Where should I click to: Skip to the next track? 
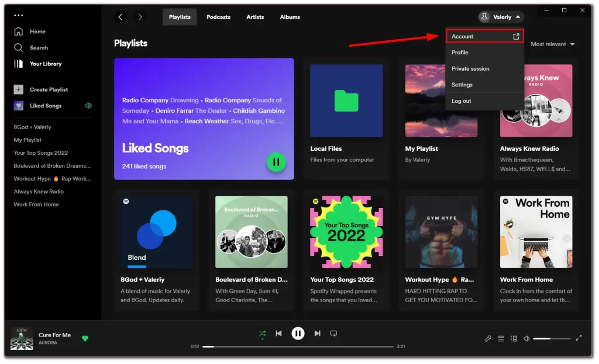pyautogui.click(x=318, y=334)
